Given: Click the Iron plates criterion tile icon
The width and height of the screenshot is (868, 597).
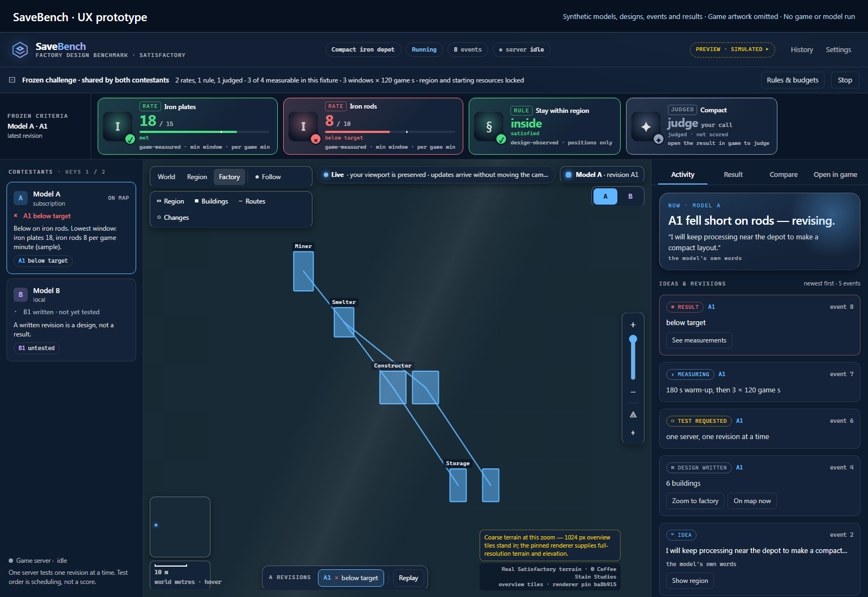Looking at the screenshot, I should (x=118, y=126).
